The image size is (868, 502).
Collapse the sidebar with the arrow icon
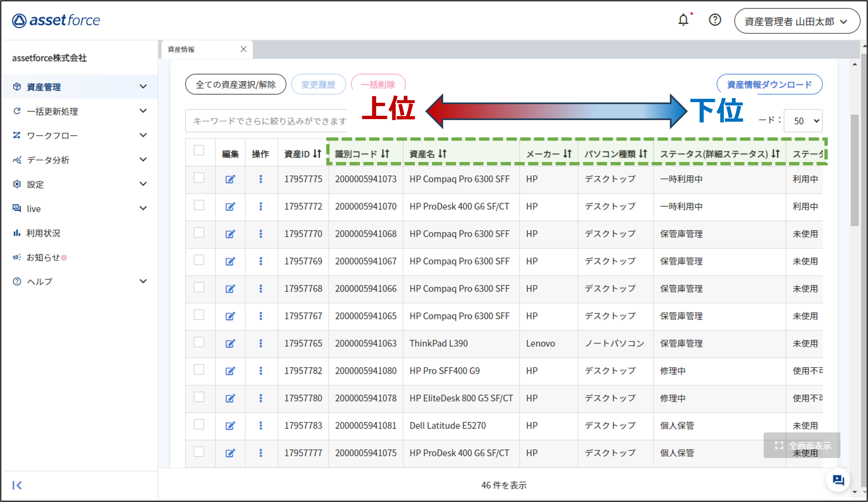pyautogui.click(x=17, y=485)
